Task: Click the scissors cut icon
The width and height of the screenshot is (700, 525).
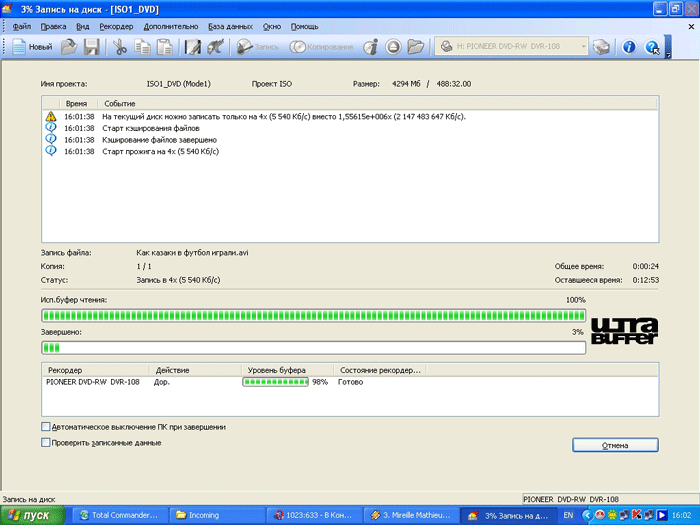Action: pos(120,47)
